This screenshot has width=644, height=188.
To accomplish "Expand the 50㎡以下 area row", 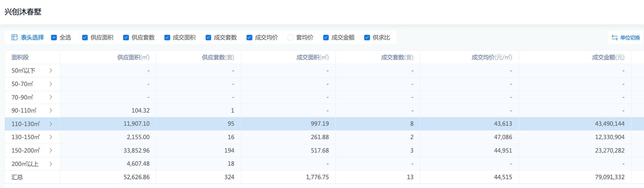I will coord(51,70).
